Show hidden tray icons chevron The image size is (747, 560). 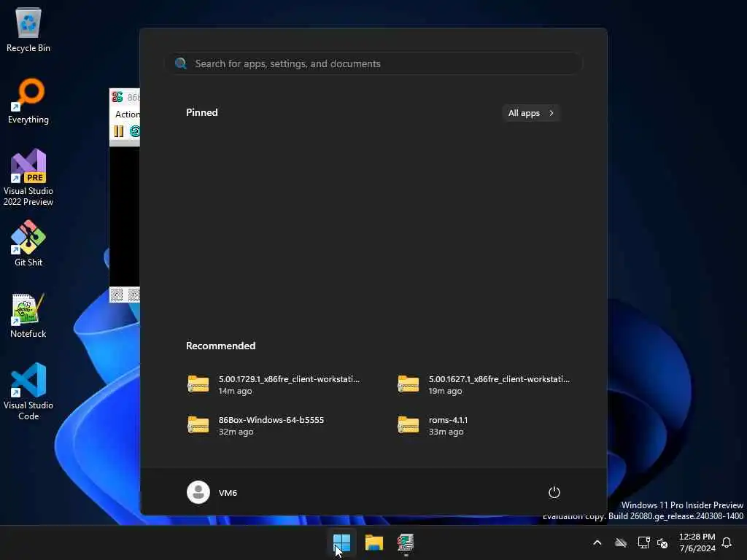[597, 542]
